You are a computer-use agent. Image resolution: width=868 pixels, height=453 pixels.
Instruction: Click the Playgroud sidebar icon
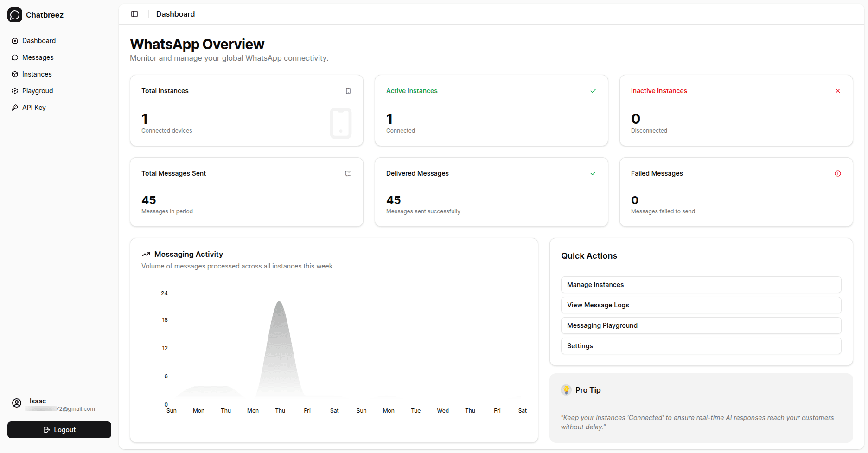tap(15, 91)
